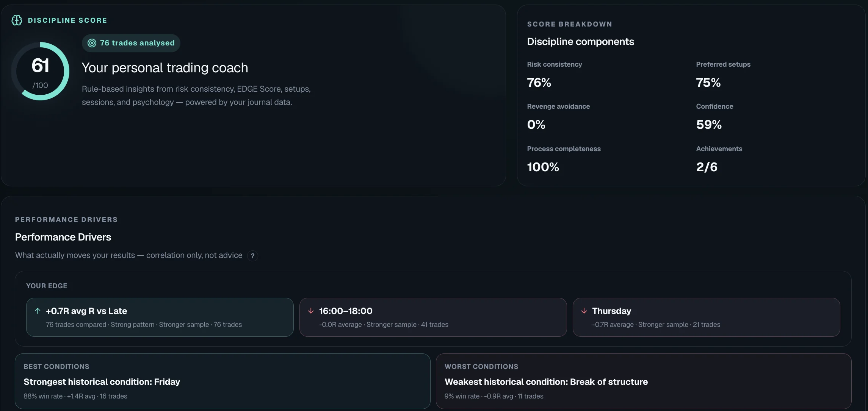The image size is (868, 411).
Task: Open the +0.7R avg R vs Late card
Action: point(160,317)
